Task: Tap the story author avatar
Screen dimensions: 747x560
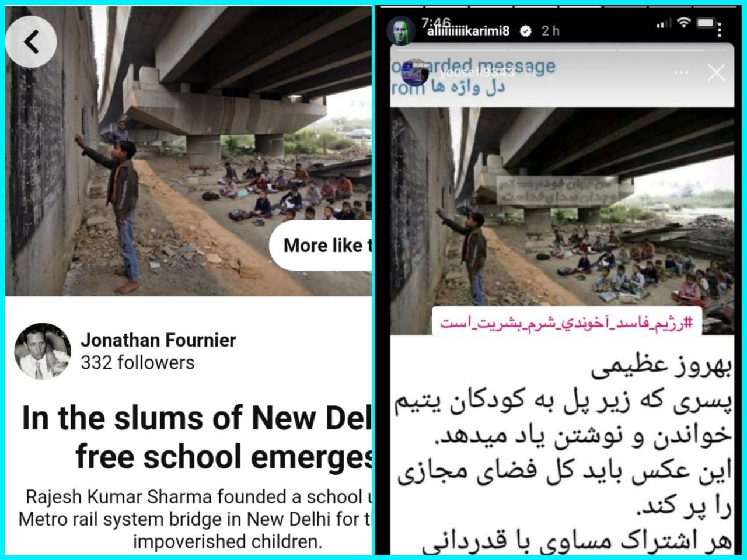Action: [402, 30]
